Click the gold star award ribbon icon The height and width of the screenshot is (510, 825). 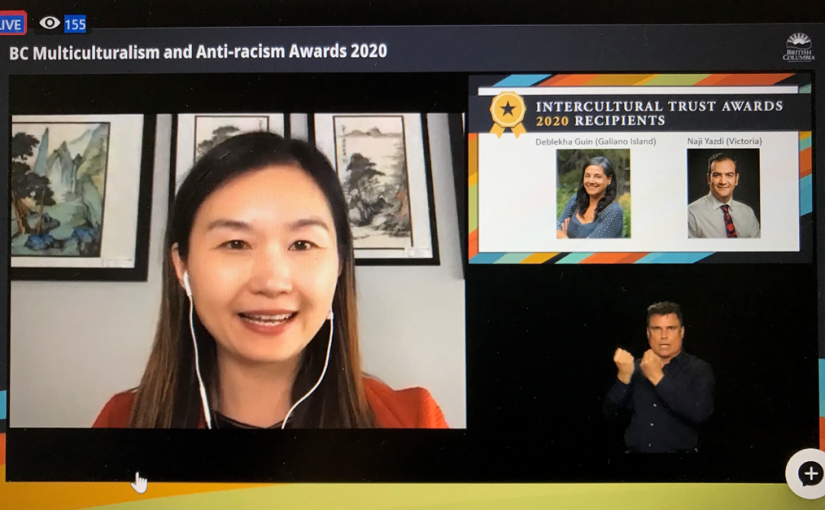coord(507,112)
